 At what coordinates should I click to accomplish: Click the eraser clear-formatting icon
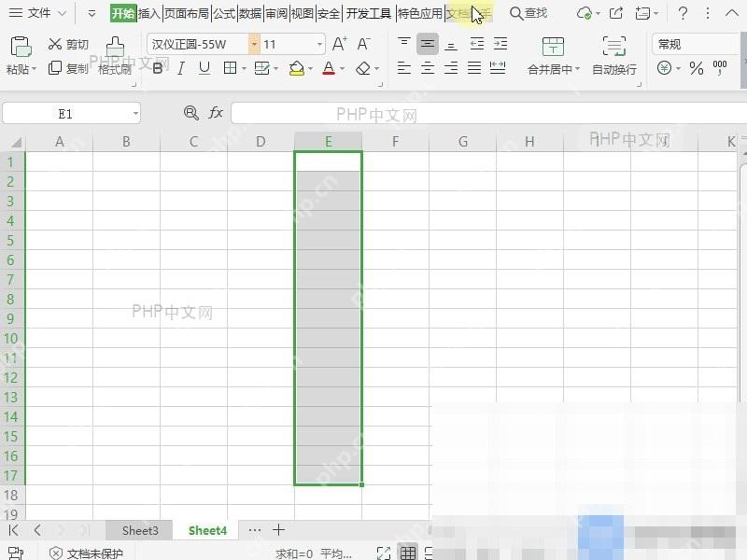point(363,68)
